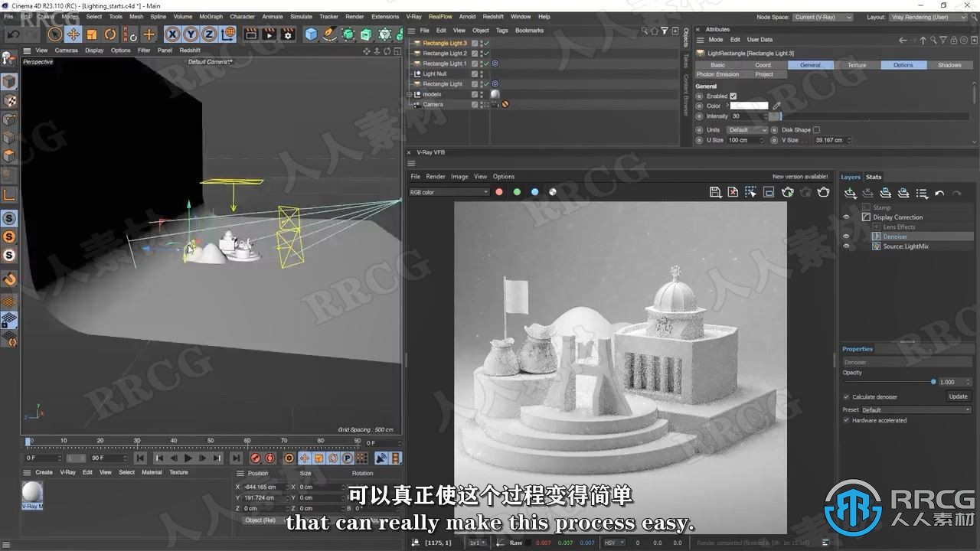Show blue channel in VFB

(534, 192)
